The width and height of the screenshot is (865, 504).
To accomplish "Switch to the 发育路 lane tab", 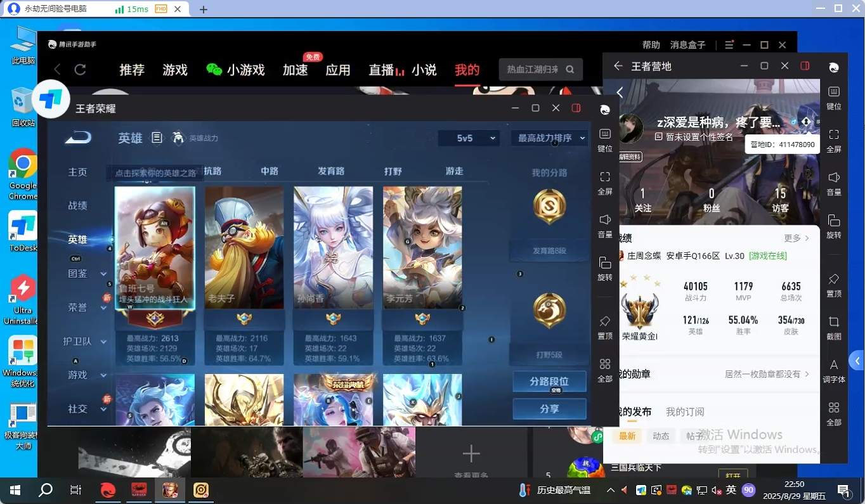I will (331, 171).
